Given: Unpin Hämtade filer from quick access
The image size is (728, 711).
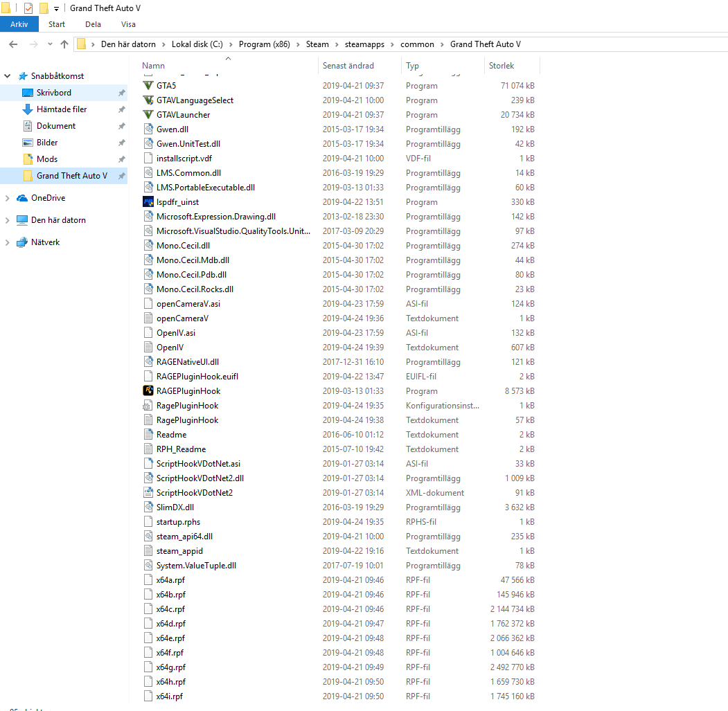Looking at the screenshot, I should pyautogui.click(x=122, y=109).
